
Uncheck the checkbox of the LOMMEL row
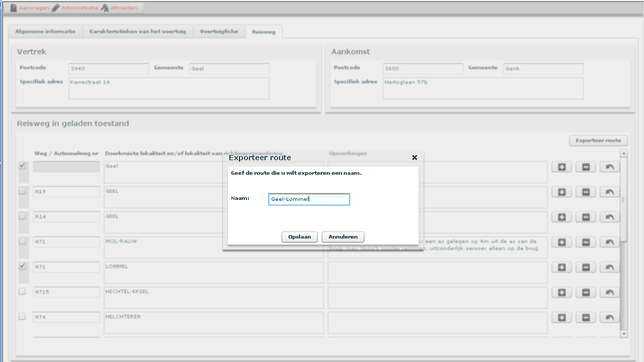(x=22, y=266)
